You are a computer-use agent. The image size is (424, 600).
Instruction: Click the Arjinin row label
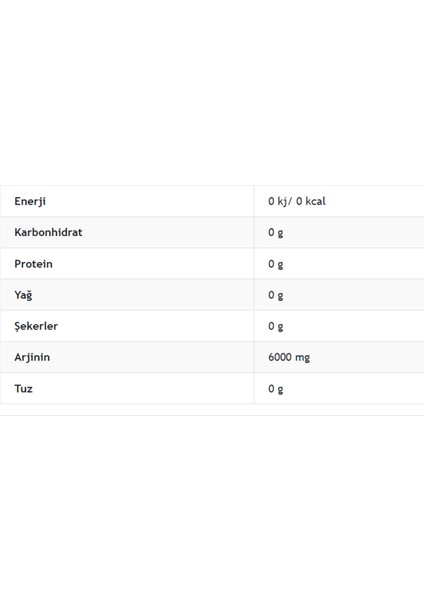32,357
